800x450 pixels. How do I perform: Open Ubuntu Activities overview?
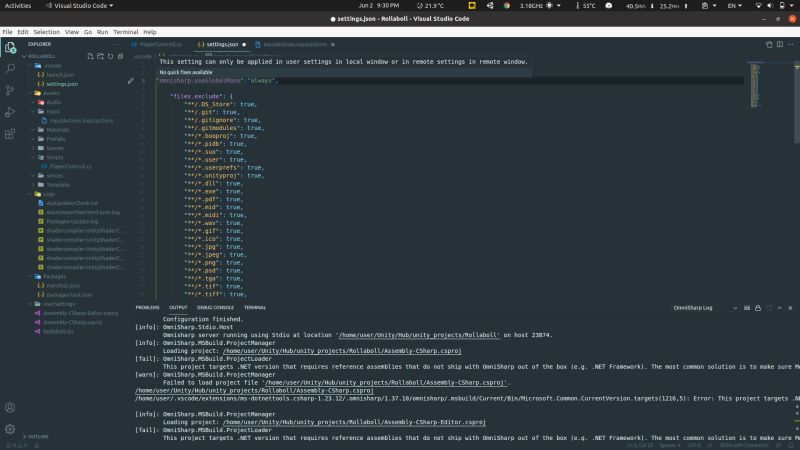18,6
